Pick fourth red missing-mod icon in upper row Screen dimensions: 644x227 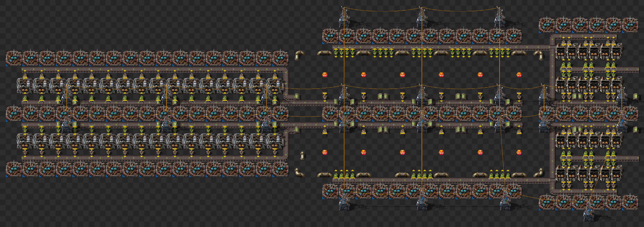[x=441, y=75]
